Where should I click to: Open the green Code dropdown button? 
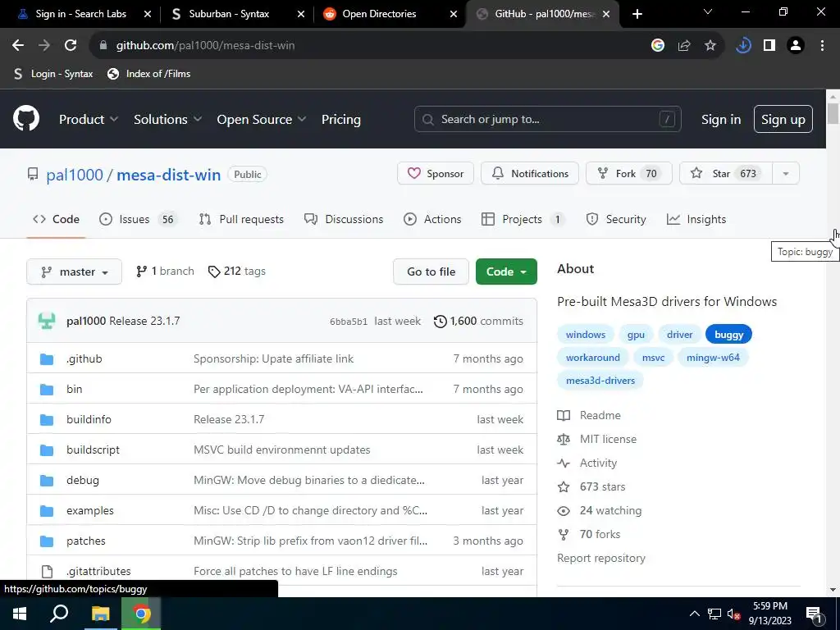click(506, 272)
